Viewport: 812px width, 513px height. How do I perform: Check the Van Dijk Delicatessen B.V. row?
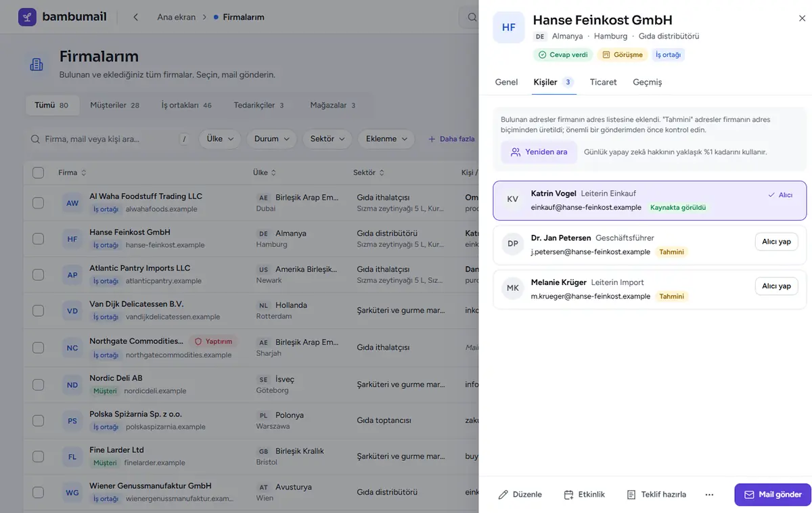38,311
